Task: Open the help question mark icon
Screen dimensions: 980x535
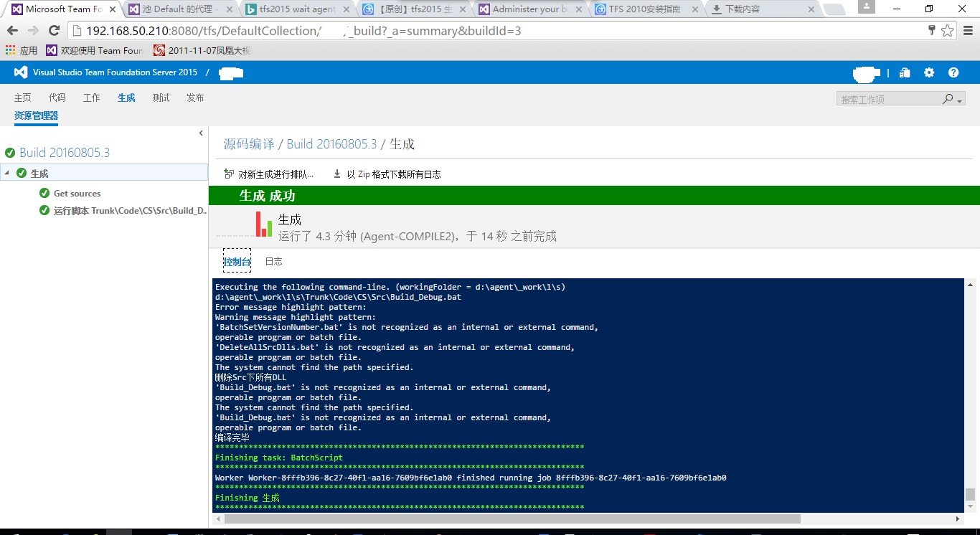Action: [x=953, y=72]
